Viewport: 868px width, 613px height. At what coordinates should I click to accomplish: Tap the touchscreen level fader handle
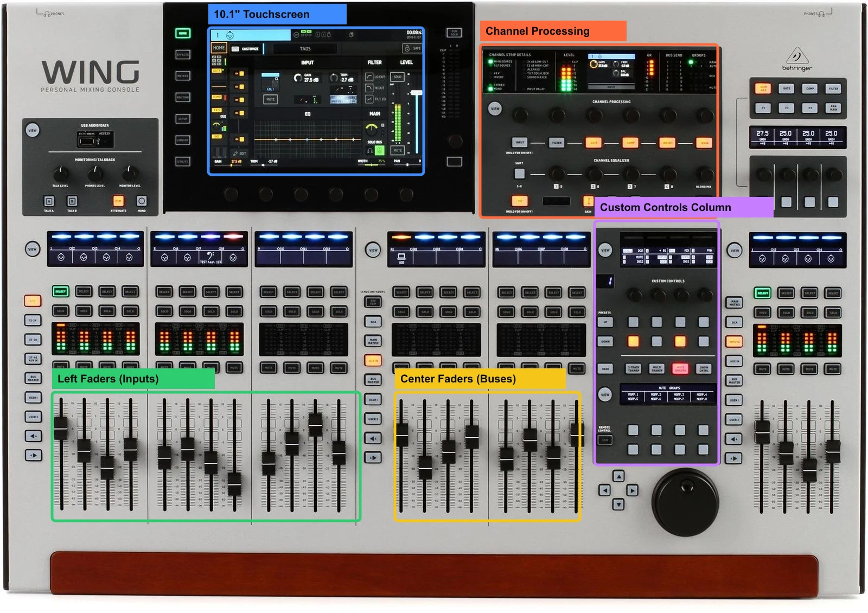[x=417, y=93]
